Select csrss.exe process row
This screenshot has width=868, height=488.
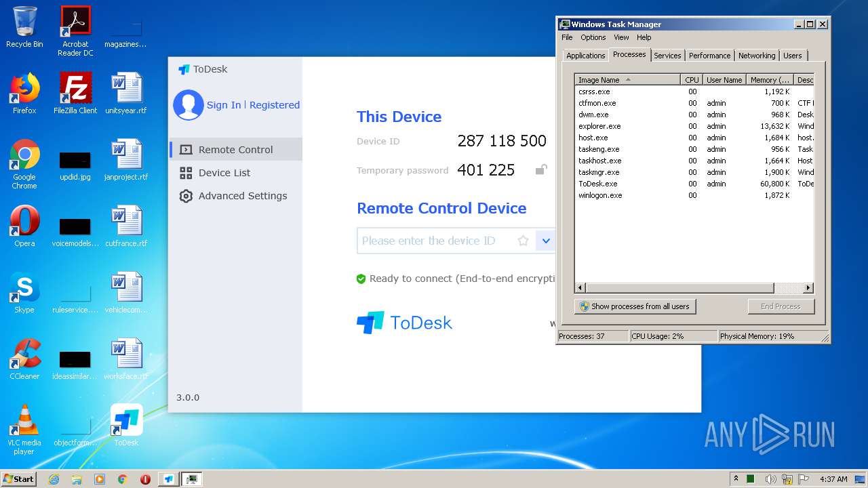[x=694, y=91]
